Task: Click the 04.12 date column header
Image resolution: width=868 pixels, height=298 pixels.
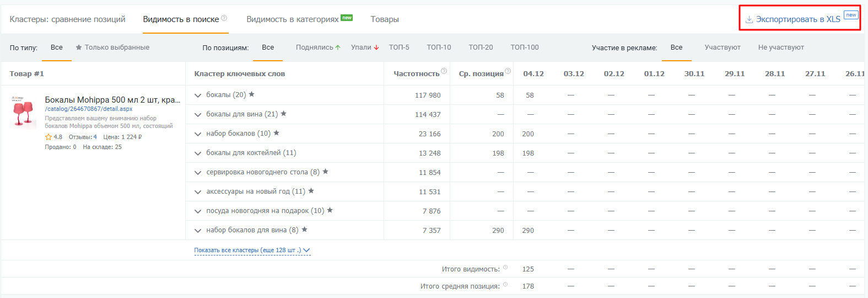Action: tap(533, 74)
